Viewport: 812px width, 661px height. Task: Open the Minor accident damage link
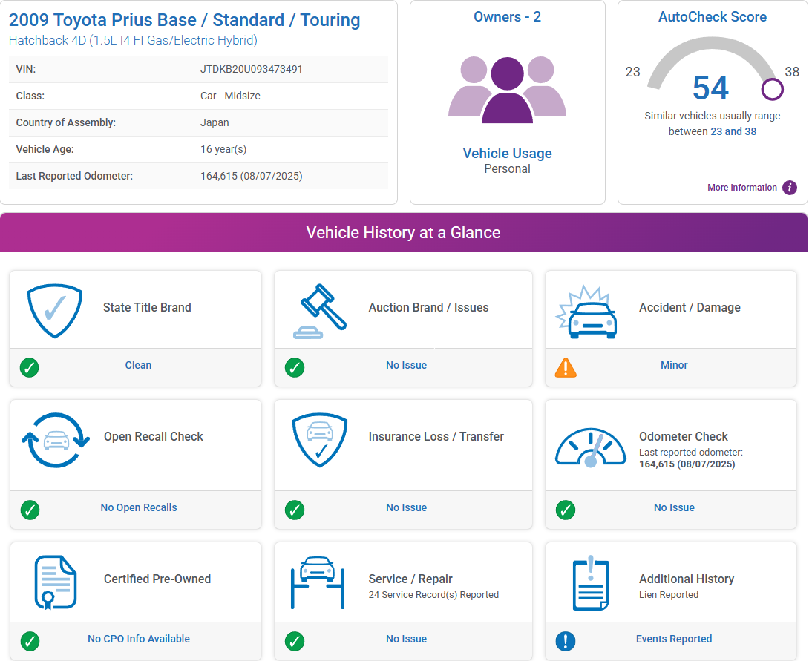(674, 365)
